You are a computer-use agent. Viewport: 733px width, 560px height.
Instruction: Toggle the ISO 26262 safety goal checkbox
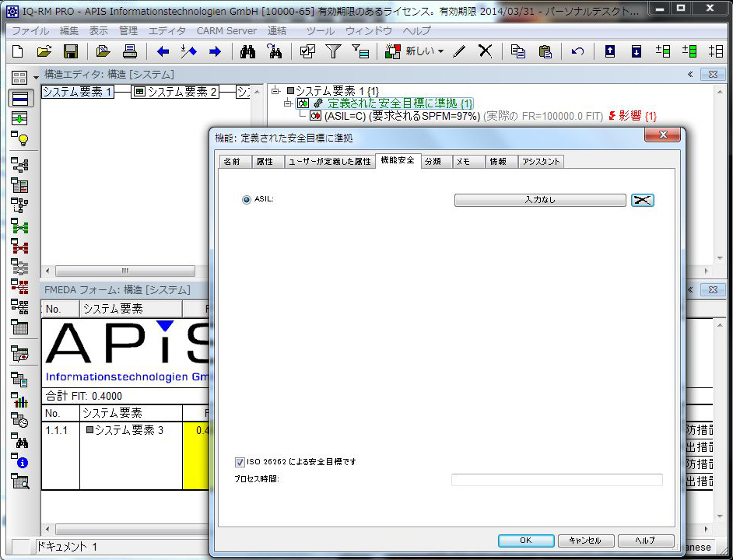click(240, 462)
